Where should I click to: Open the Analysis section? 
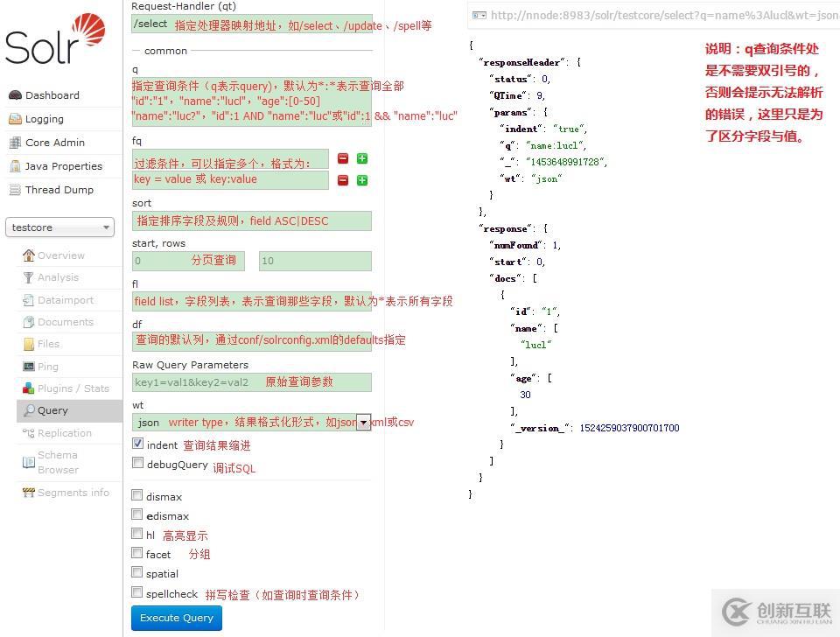pyautogui.click(x=59, y=277)
